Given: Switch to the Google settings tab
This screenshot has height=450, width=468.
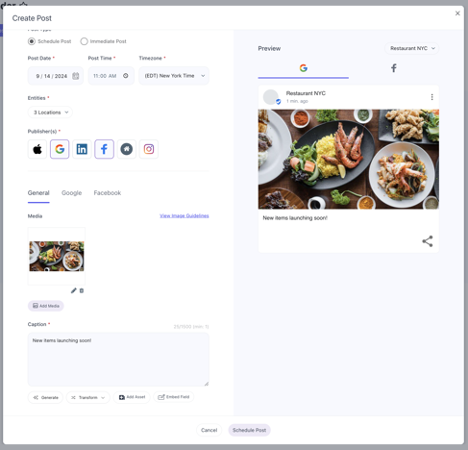Looking at the screenshot, I should click(72, 193).
